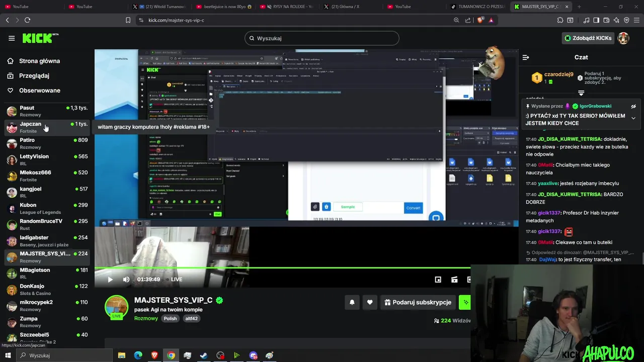644x362 pixels.
Task: Play the stream video
Action: click(110, 280)
